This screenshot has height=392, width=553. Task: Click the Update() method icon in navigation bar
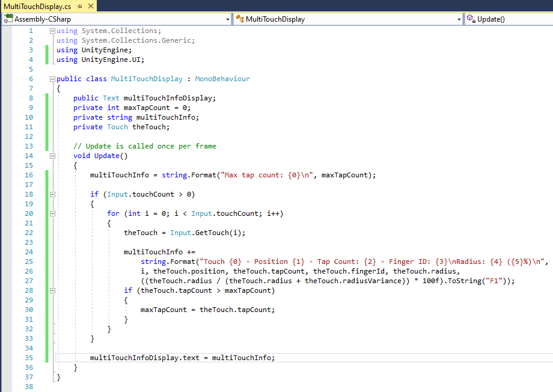point(471,19)
